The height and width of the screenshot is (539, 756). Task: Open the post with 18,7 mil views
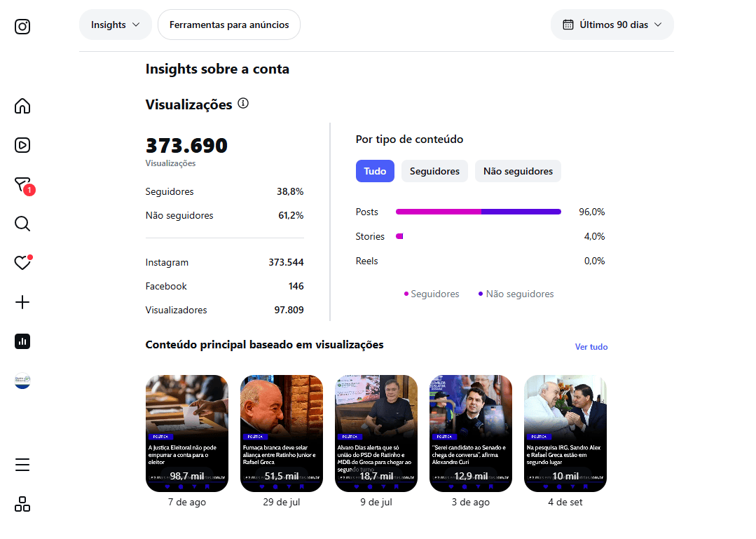(376, 433)
